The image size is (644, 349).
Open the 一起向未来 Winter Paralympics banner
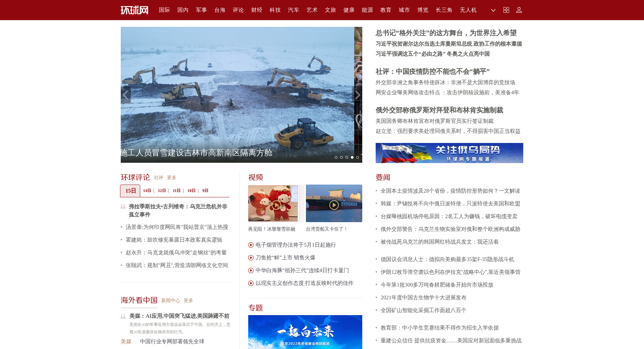coord(305,332)
